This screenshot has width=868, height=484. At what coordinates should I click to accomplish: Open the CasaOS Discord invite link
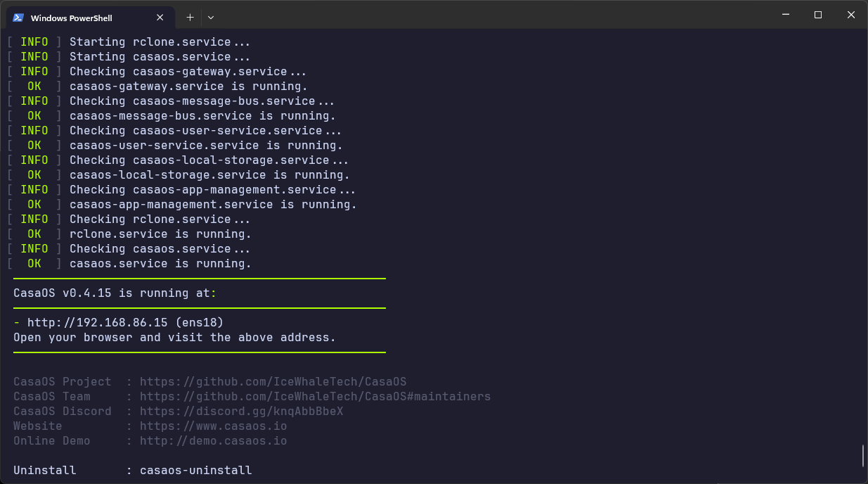(241, 411)
